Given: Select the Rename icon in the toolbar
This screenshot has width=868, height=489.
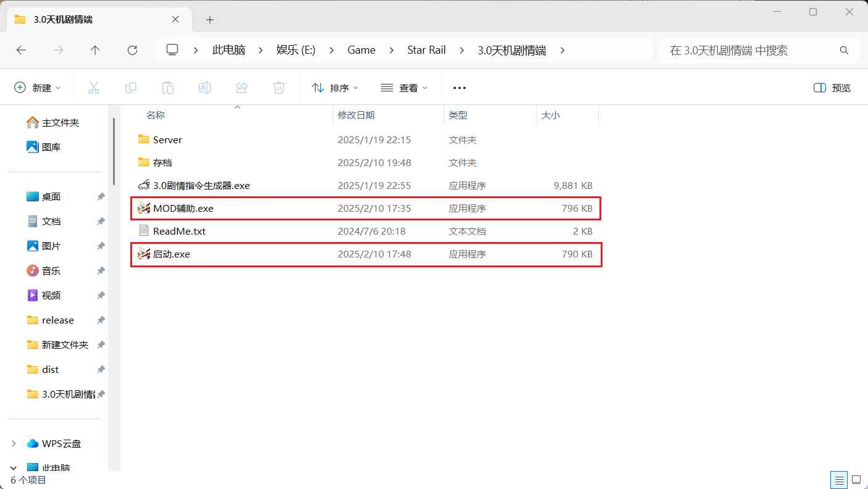Looking at the screenshot, I should click(x=205, y=87).
